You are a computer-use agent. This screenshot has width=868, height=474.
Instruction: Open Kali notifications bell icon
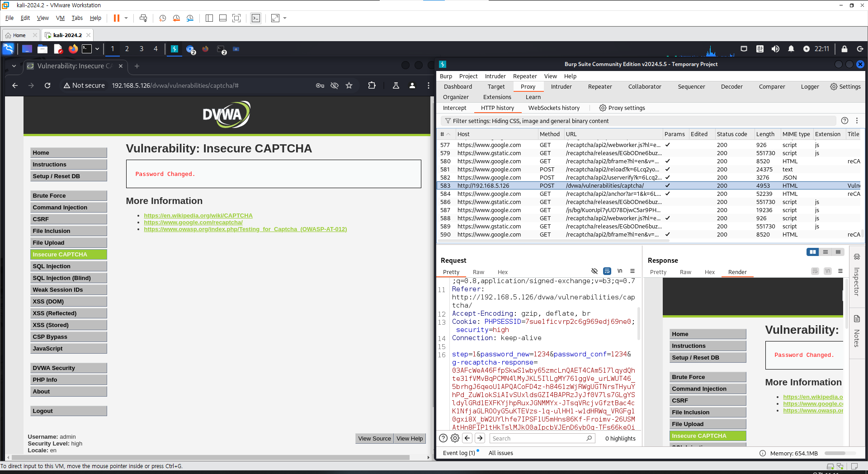[791, 49]
